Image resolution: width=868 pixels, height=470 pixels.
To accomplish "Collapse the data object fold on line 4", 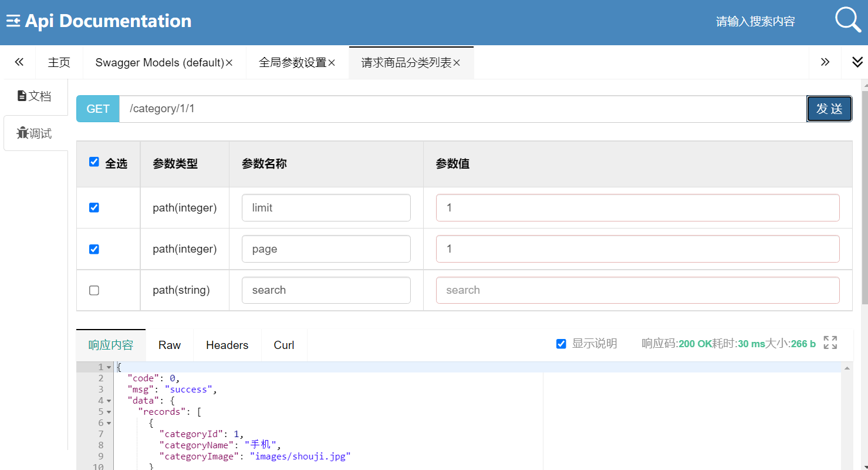I will coord(109,401).
